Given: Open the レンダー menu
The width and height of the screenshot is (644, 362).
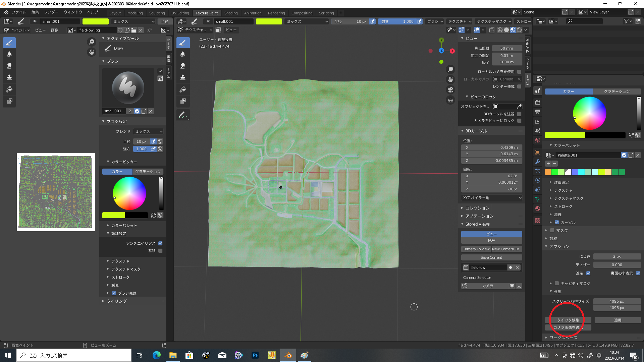Looking at the screenshot, I should click(51, 12).
